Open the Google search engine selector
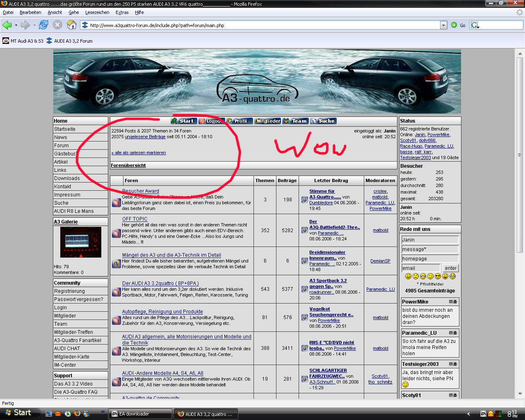The width and height of the screenshot is (525, 420). pyautogui.click(x=475, y=25)
